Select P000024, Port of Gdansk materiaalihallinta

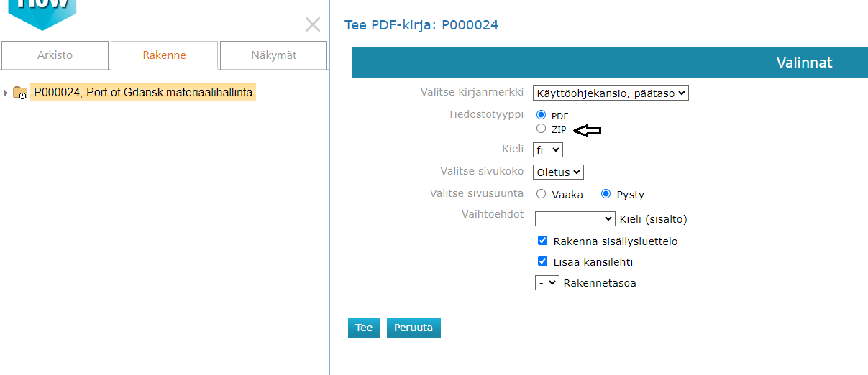pos(143,93)
